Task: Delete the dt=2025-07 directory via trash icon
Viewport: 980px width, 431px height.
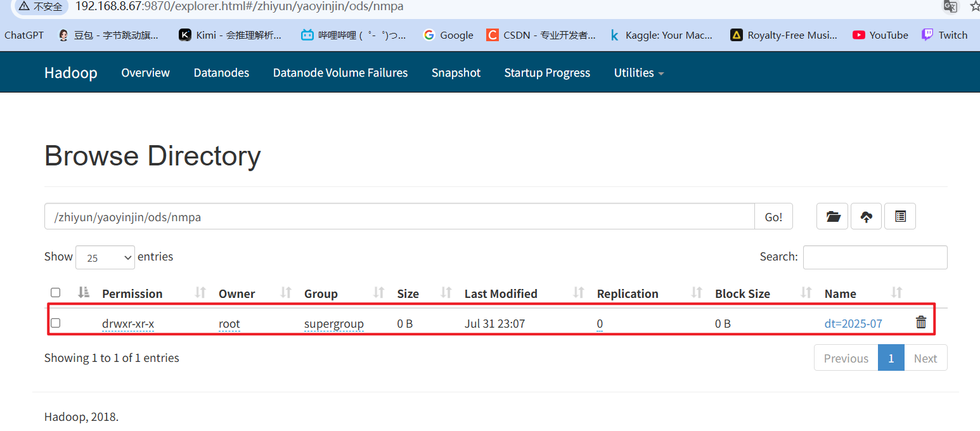Action: coord(921,323)
